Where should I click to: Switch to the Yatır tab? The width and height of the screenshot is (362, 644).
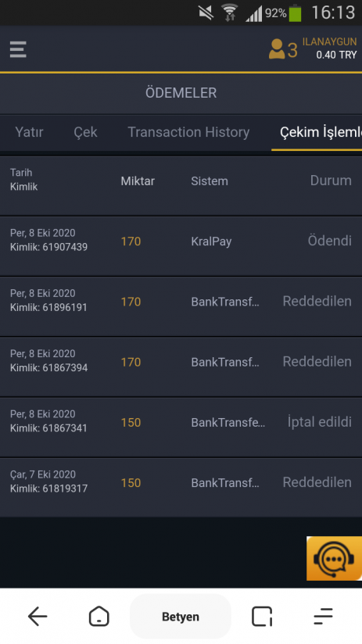click(x=29, y=132)
